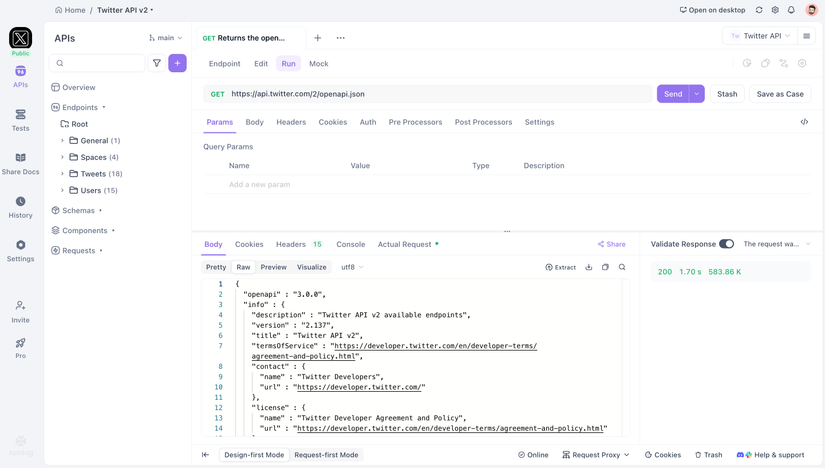Click the API search field
825x468 pixels.
97,63
